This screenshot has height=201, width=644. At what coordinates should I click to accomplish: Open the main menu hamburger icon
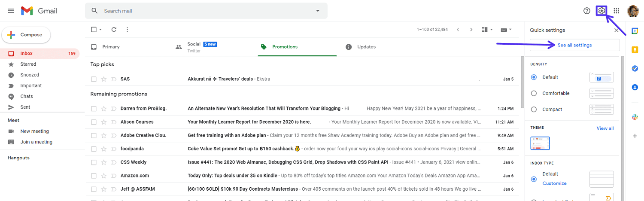point(11,11)
